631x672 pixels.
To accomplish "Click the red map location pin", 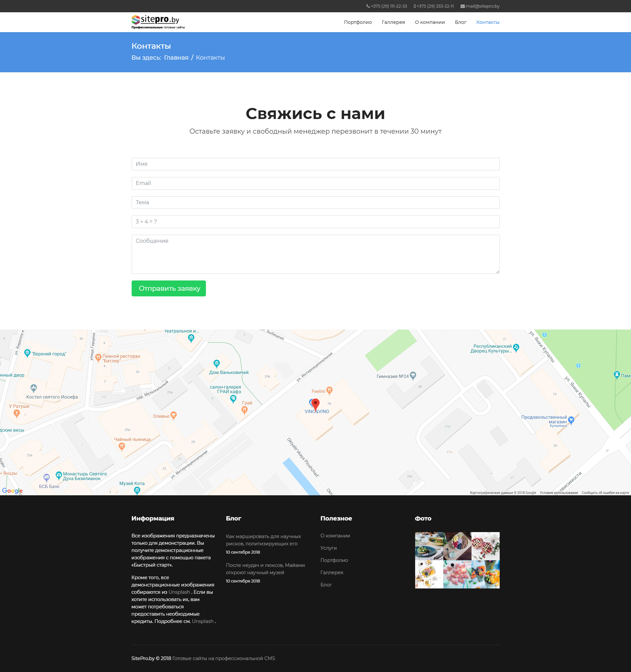I will [x=315, y=403].
